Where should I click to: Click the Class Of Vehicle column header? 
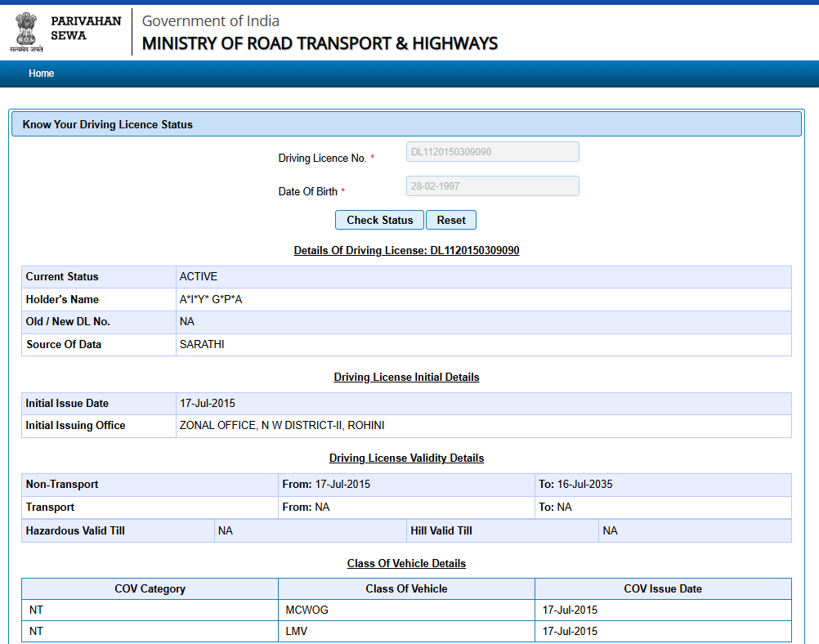[x=406, y=588]
